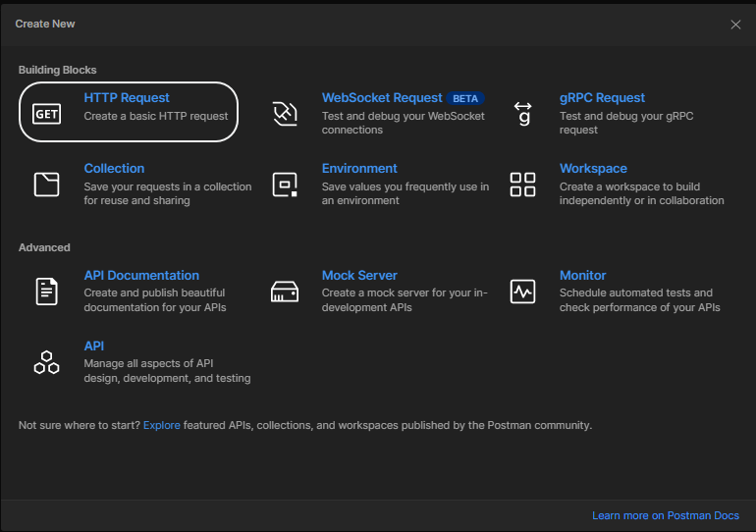Click the Collection folder icon
Image resolution: width=756 pixels, height=532 pixels.
tap(46, 185)
